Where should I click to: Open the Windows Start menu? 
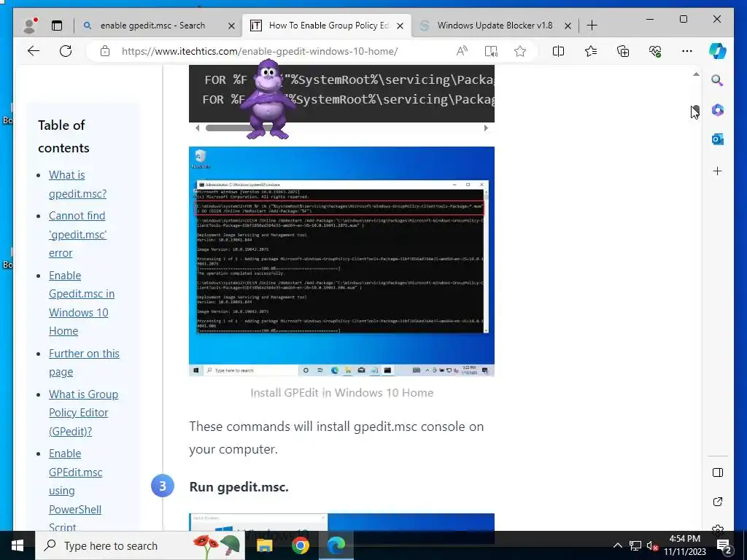pyautogui.click(x=18, y=545)
